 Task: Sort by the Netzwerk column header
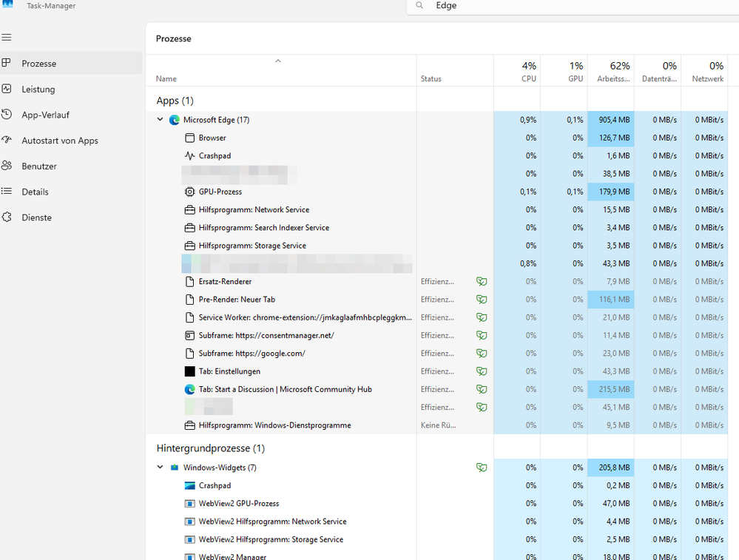pyautogui.click(x=704, y=71)
